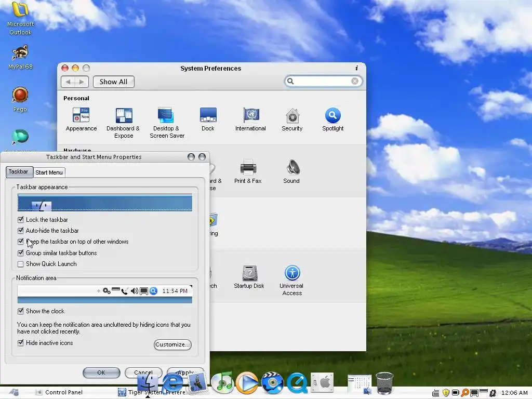Toggle Keep the taskbar on top checkbox
Viewport: 532px width, 399px height.
tap(21, 242)
